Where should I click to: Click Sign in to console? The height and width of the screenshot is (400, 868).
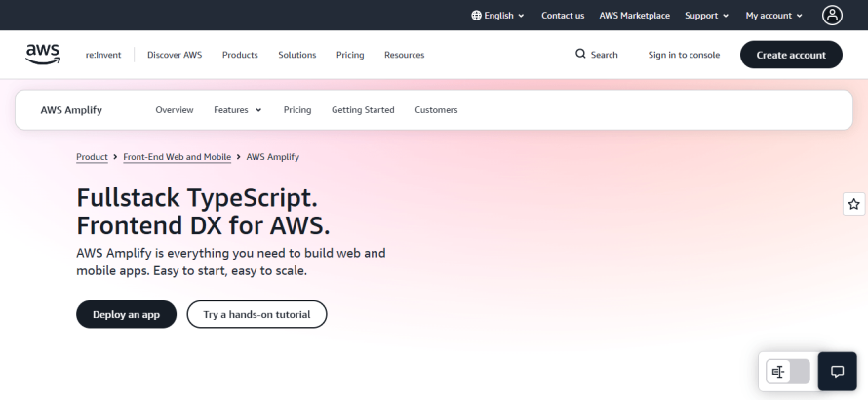pos(684,55)
